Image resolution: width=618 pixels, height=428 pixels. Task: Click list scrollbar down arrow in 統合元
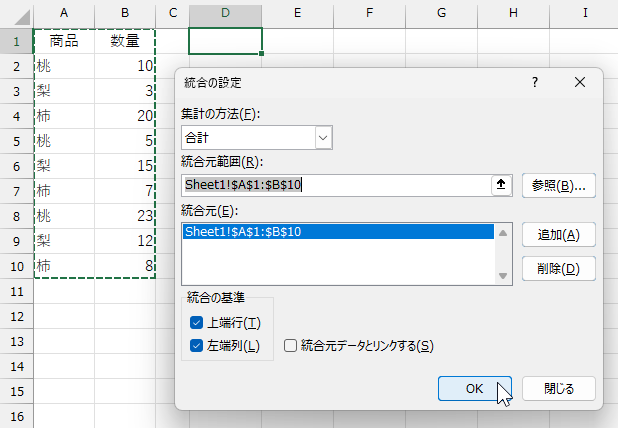pyautogui.click(x=503, y=275)
